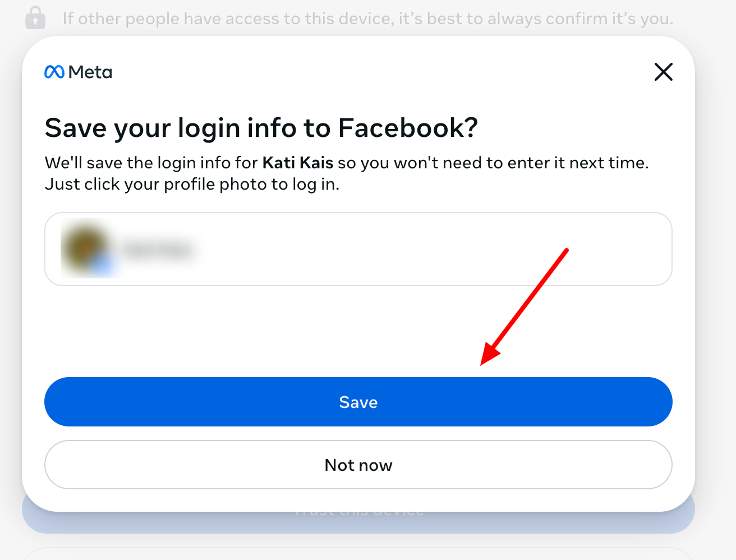
Task: Choose Not now to skip saving
Action: 358,465
